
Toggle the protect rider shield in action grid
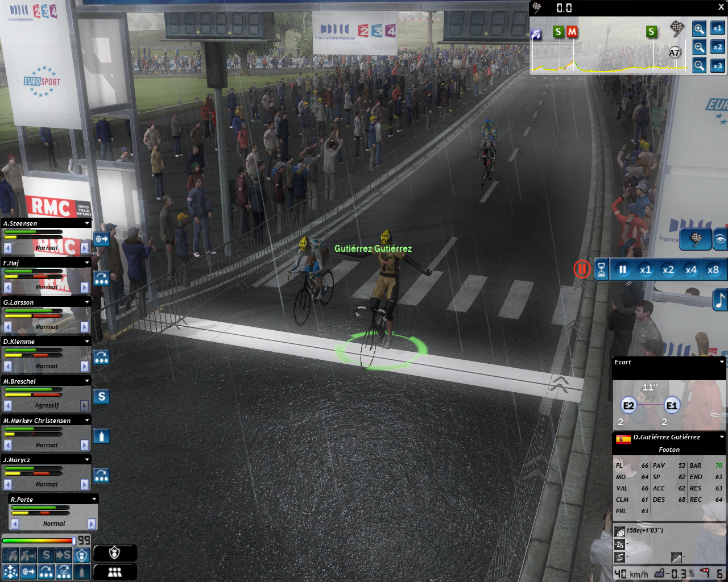click(x=82, y=555)
